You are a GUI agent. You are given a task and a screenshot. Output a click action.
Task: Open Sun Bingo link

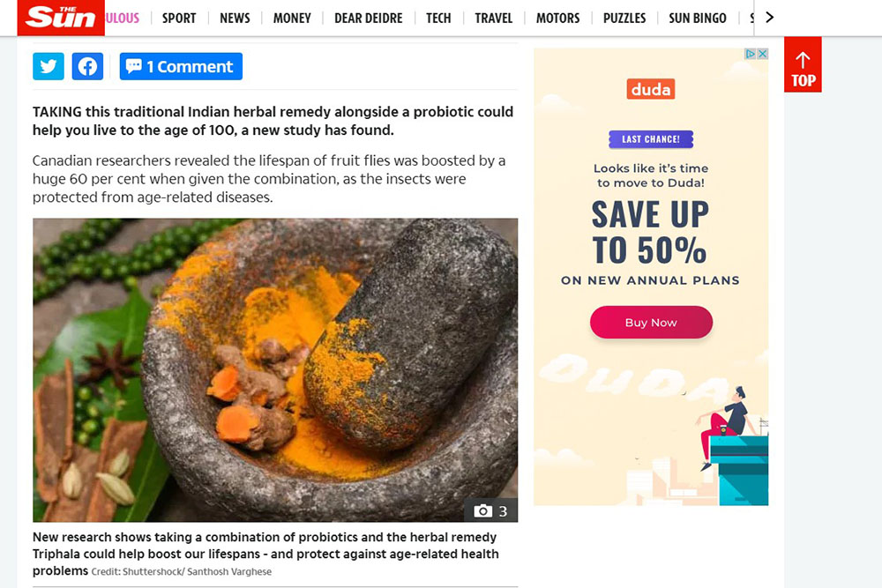click(x=698, y=19)
